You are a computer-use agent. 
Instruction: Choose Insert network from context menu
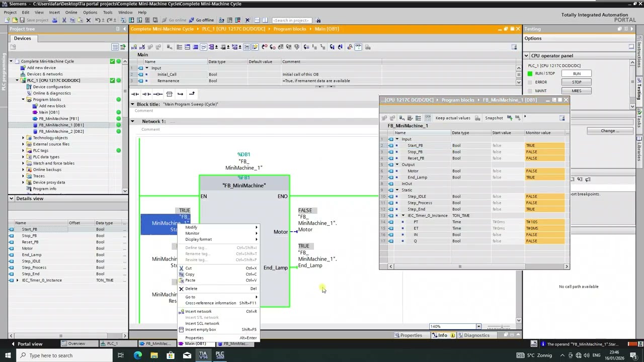tap(198, 311)
